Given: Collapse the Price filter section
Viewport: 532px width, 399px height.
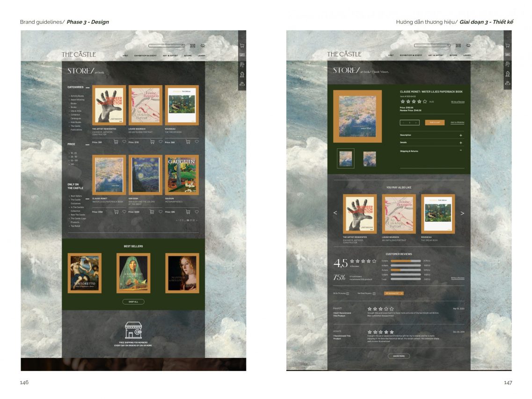Looking at the screenshot, I should tap(87, 145).
